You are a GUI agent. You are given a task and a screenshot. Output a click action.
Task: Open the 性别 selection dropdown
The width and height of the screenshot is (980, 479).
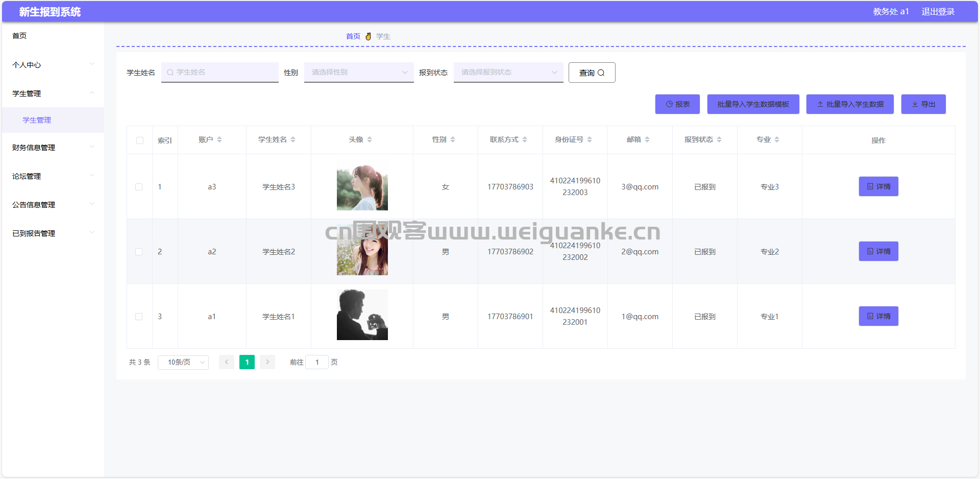[x=359, y=73]
